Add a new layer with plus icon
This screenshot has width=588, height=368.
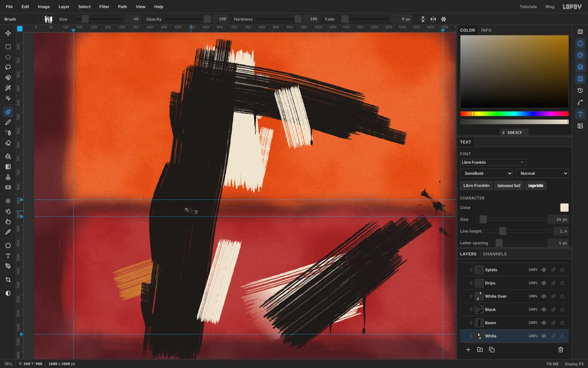[x=468, y=350]
